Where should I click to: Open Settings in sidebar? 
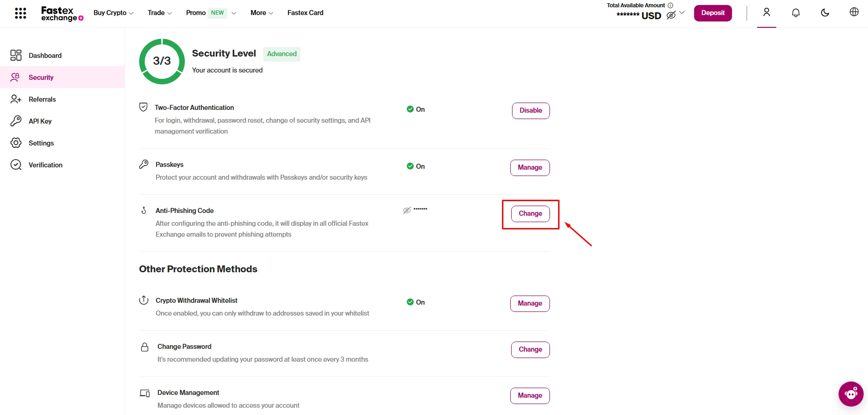(x=63, y=143)
